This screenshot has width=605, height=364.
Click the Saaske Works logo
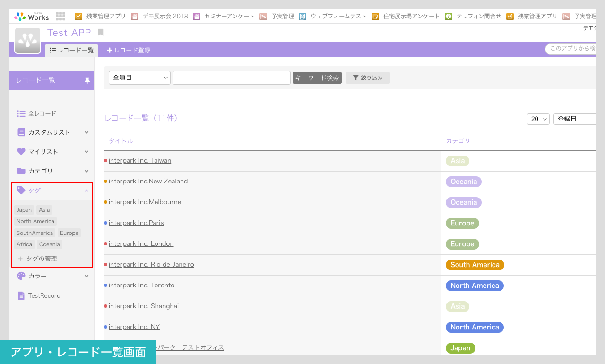(31, 17)
